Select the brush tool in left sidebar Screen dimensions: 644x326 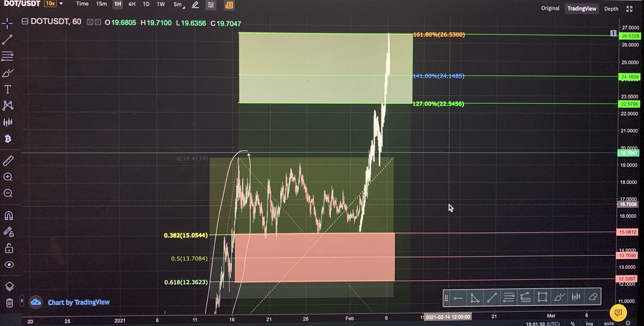(x=8, y=72)
